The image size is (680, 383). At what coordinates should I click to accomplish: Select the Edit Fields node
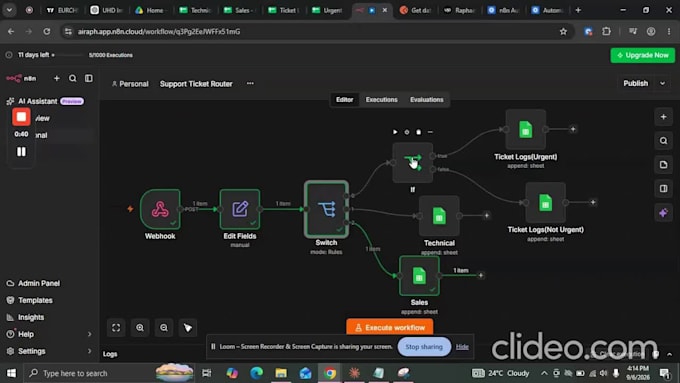click(x=240, y=209)
